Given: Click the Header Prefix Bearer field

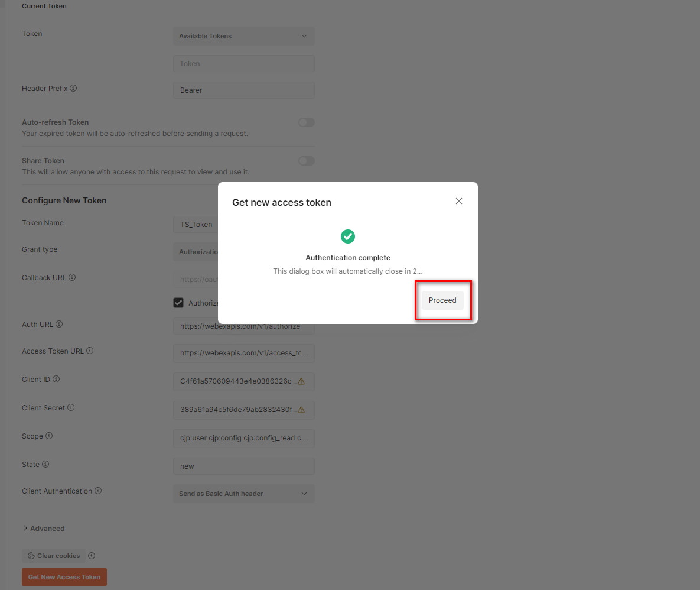Looking at the screenshot, I should [244, 90].
